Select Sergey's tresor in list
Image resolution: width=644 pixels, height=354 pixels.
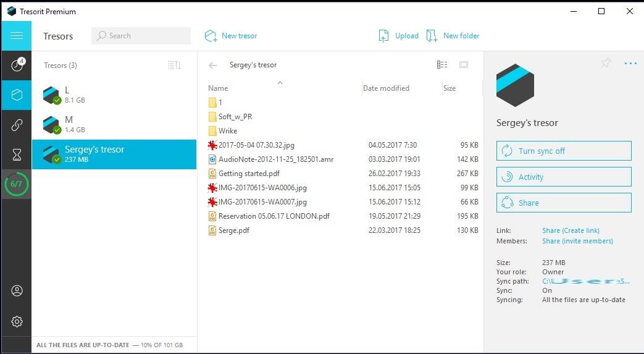pyautogui.click(x=114, y=154)
